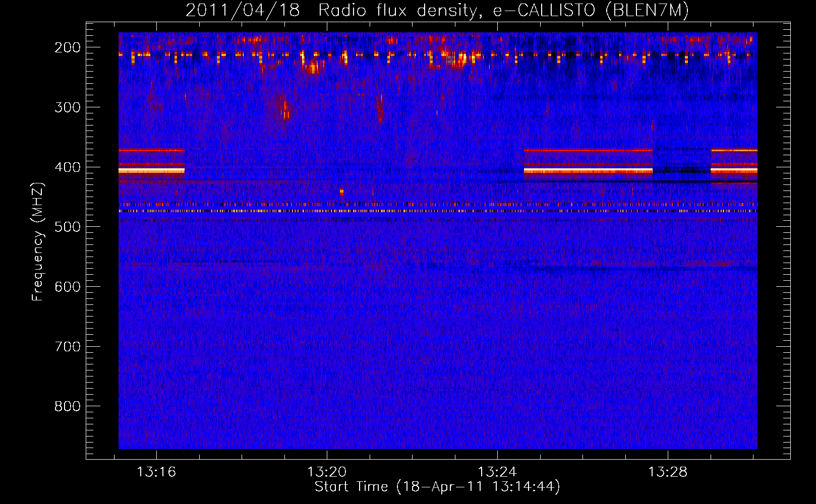816x504 pixels.
Task: Select the 400 frequency tick label
Action: click(68, 167)
